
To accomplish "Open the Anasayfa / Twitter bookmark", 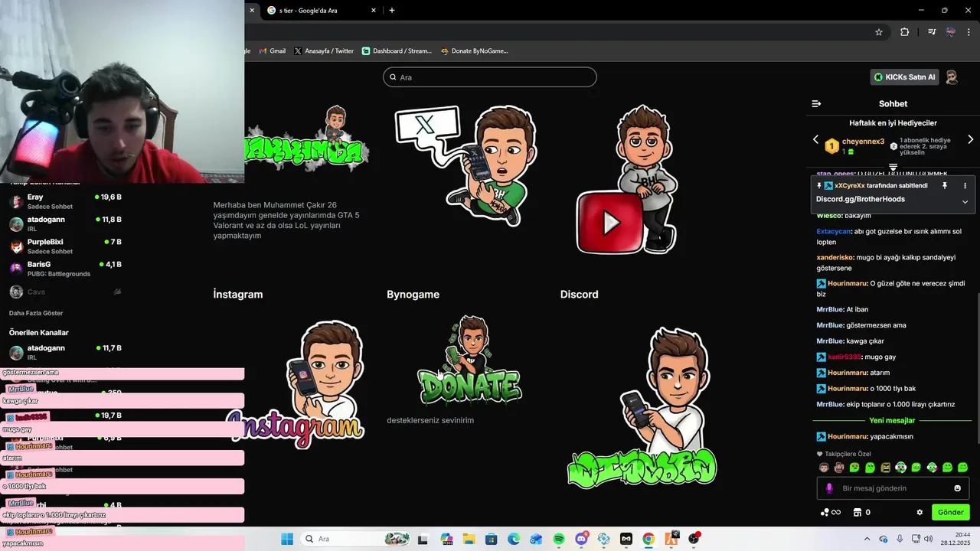I will (324, 51).
